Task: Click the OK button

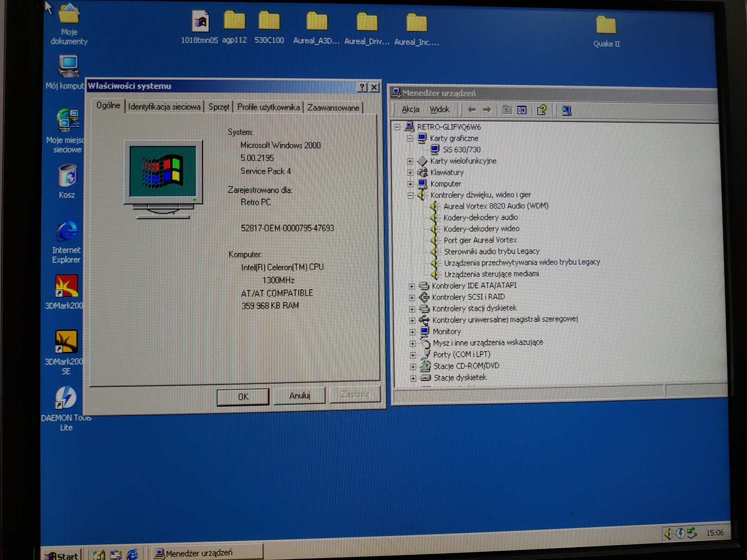Action: [243, 397]
